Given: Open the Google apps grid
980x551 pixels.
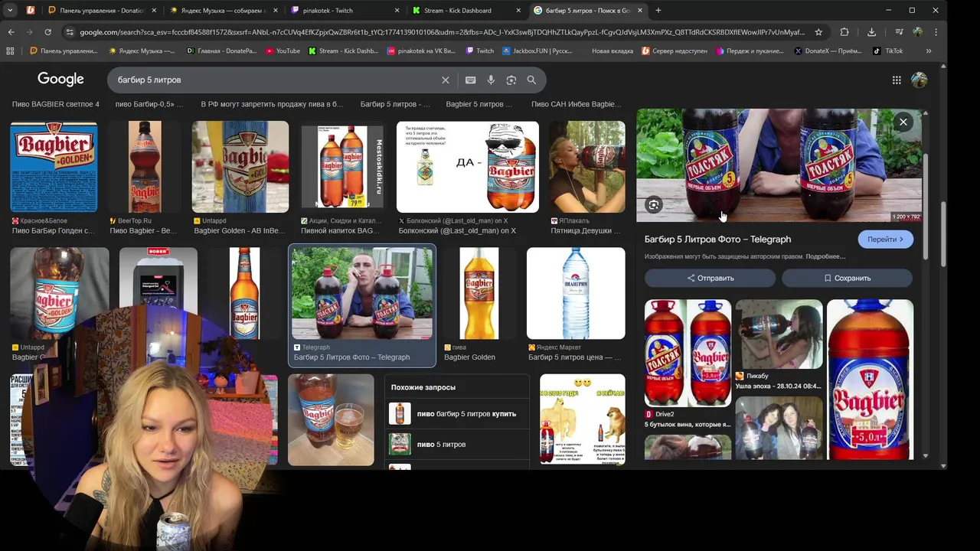Looking at the screenshot, I should pos(897,80).
